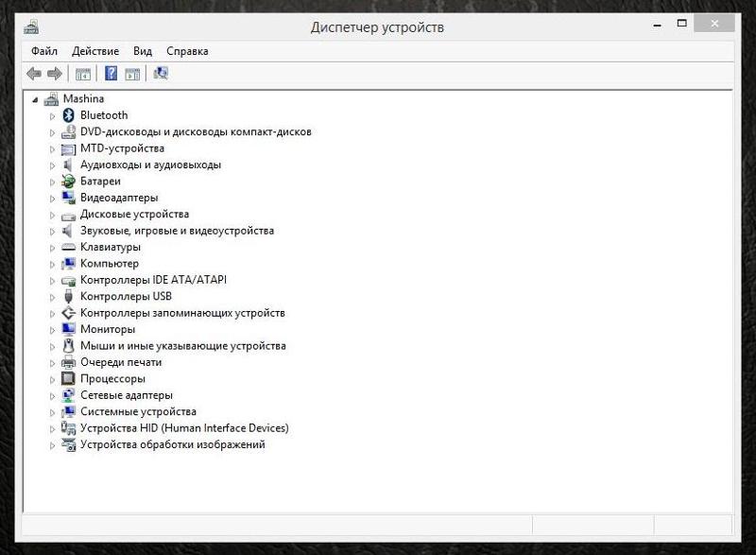Click the Forward arrow toolbar icon
Viewport: 756px width, 555px height.
pyautogui.click(x=55, y=74)
